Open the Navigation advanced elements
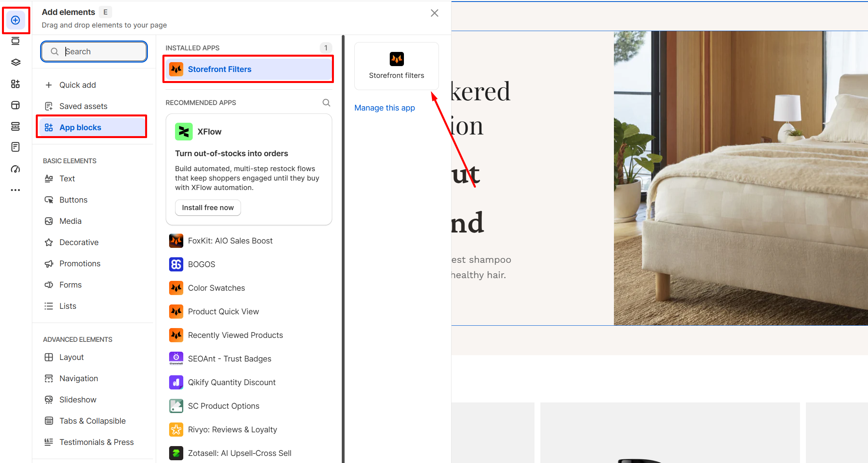 [x=93, y=378]
